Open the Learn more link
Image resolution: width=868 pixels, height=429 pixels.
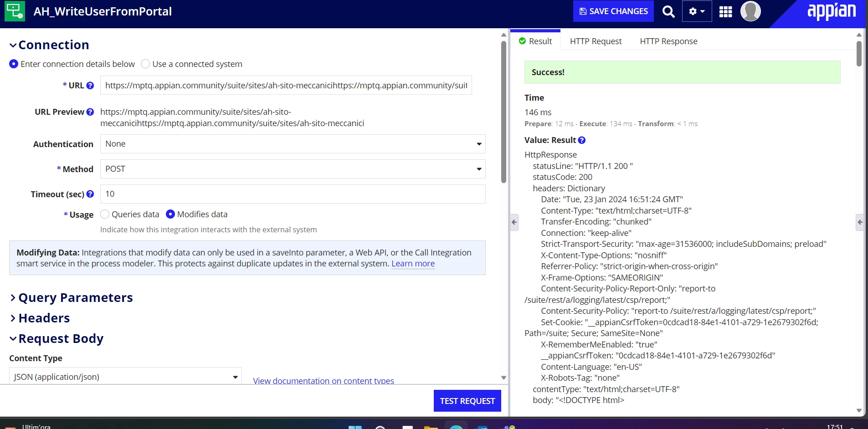pos(413,264)
